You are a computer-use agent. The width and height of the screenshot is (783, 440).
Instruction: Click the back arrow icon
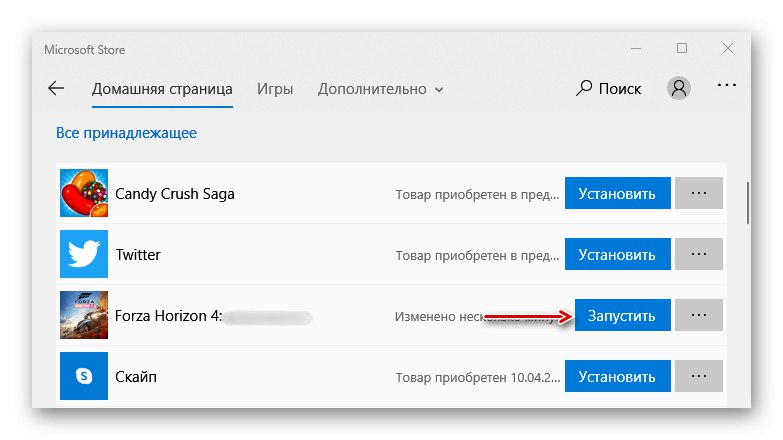pyautogui.click(x=56, y=88)
